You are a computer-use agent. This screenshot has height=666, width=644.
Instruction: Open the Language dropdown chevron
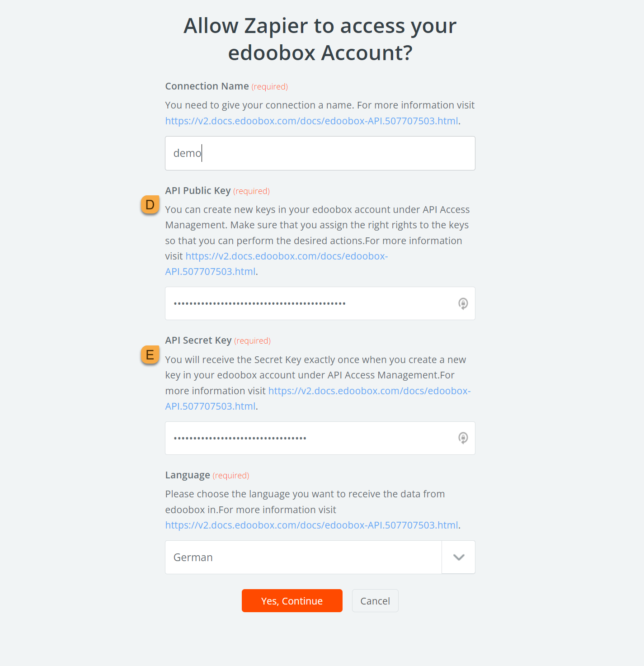pyautogui.click(x=458, y=557)
